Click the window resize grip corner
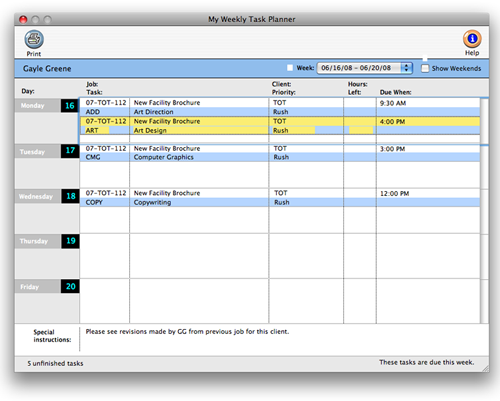Viewport: 500px width, 401px height. click(486, 368)
